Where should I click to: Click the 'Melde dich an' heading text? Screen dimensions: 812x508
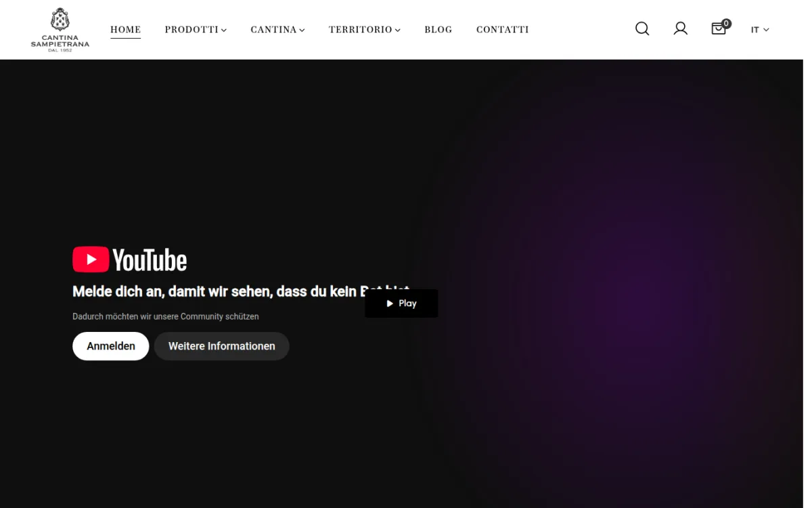[217, 292]
